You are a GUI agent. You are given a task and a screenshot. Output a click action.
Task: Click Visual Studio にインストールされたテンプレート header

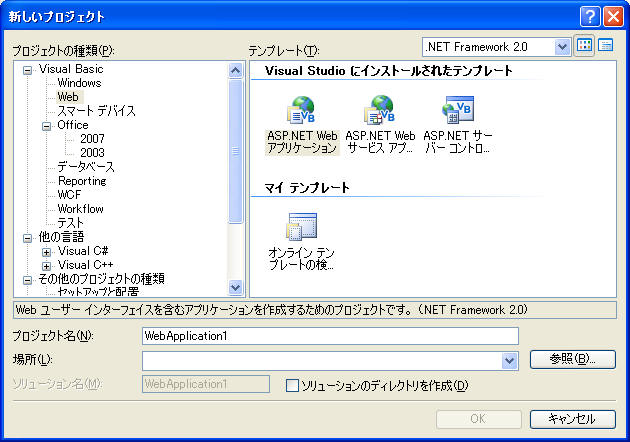tap(389, 71)
